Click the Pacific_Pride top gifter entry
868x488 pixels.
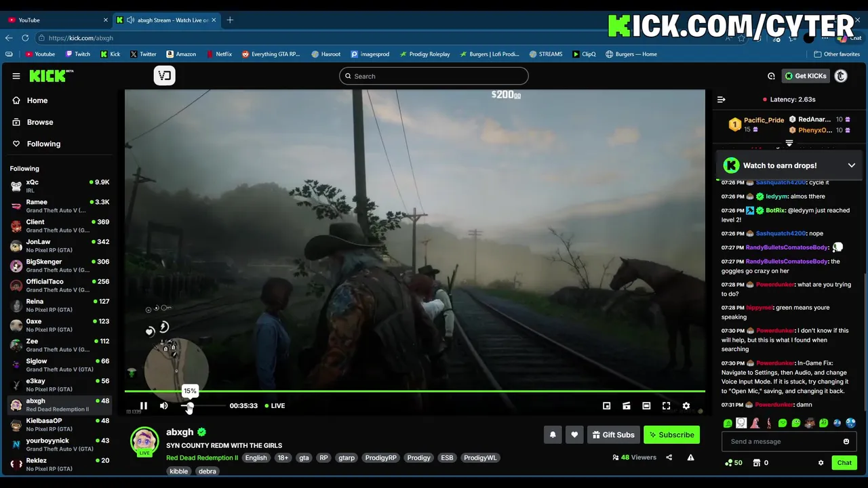756,124
